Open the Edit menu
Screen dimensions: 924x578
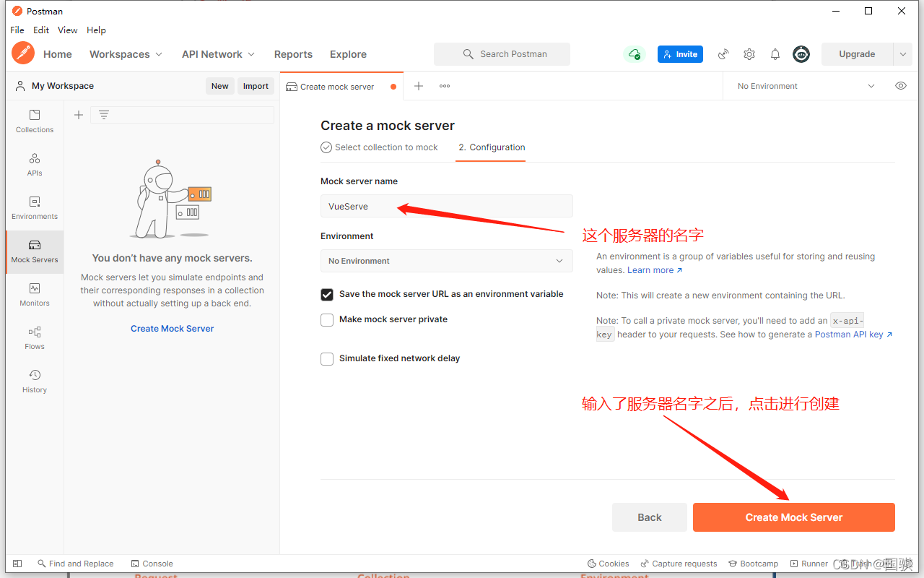point(41,30)
